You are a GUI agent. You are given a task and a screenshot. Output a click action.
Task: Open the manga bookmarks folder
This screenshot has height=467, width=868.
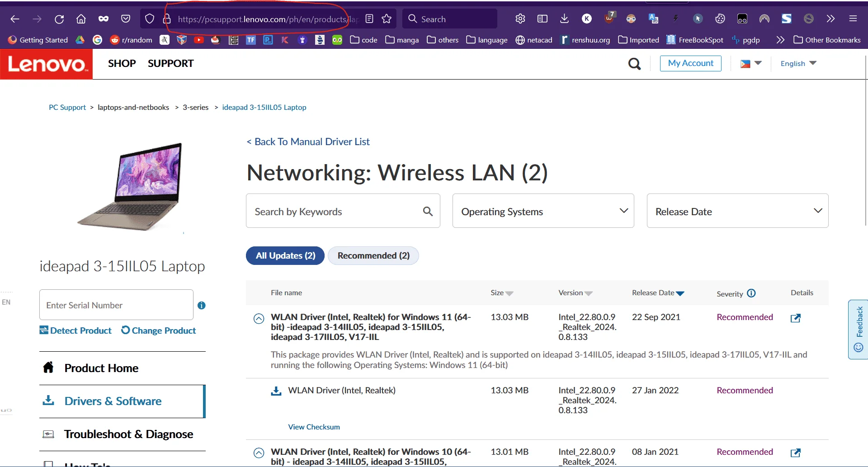pos(402,40)
